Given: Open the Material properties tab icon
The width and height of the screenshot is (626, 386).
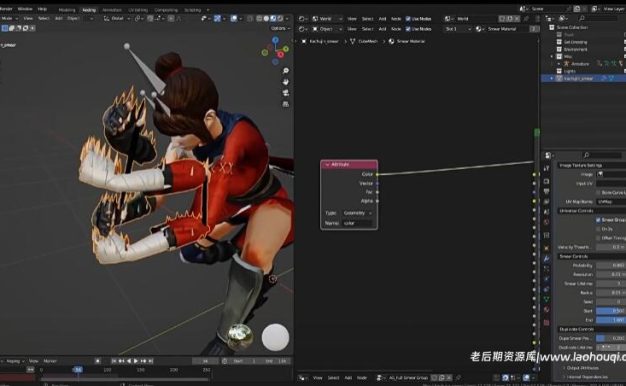Looking at the screenshot, I should (x=547, y=309).
